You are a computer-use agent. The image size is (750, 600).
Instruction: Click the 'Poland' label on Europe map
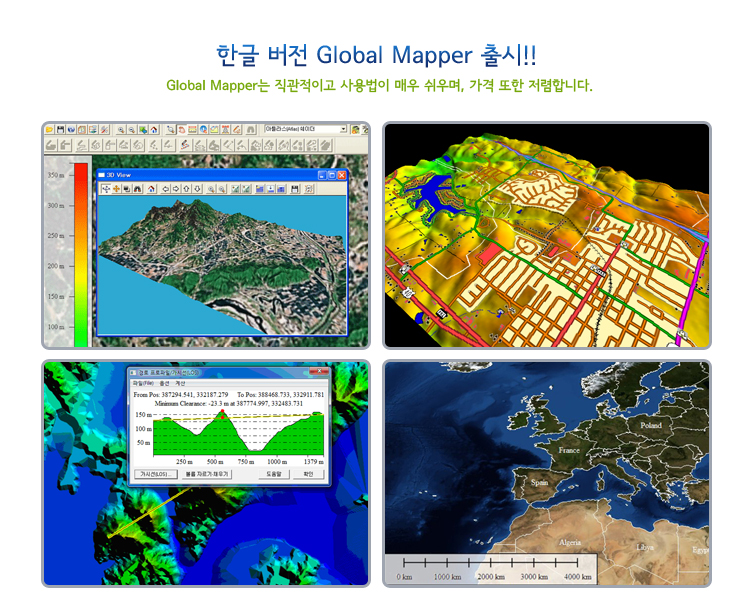tap(651, 425)
